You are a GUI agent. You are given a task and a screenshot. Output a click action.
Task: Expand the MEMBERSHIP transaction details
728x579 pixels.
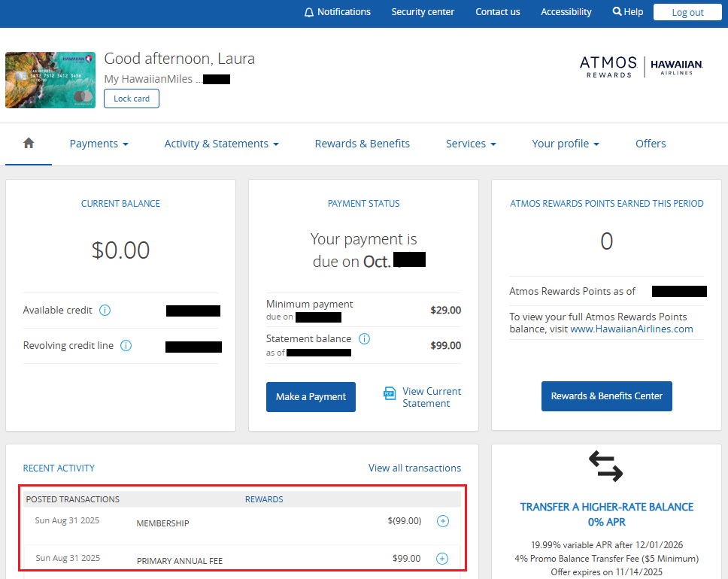coord(442,521)
